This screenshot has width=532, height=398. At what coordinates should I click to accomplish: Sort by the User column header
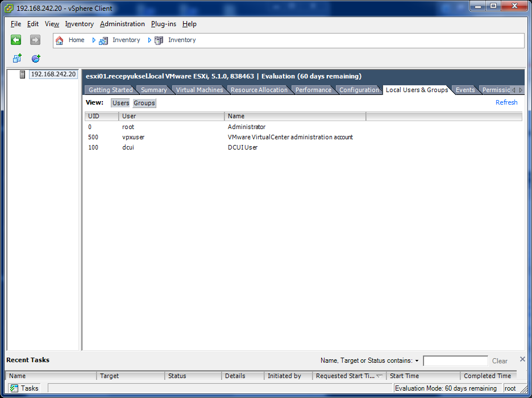point(171,116)
